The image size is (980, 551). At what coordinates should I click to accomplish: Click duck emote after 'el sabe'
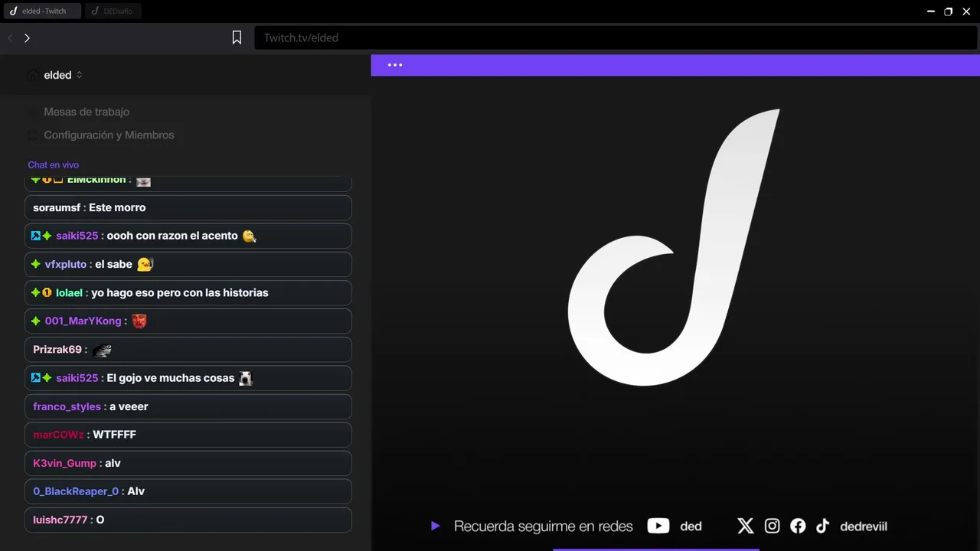(145, 265)
